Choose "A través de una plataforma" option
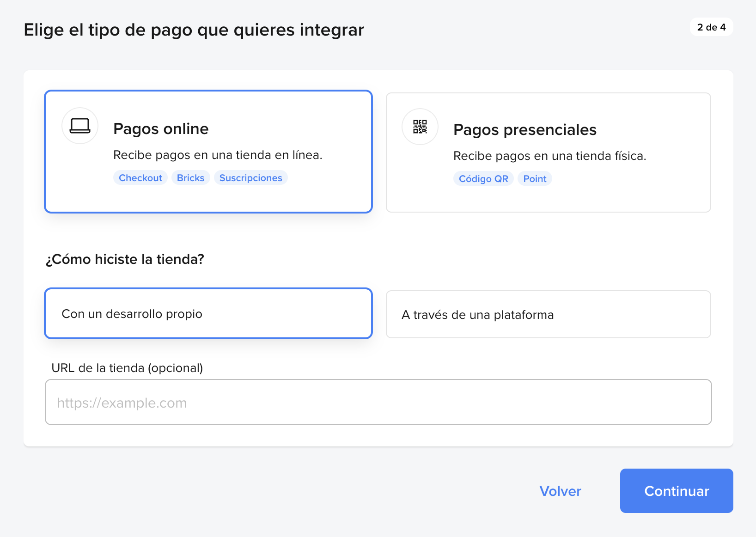 548,314
